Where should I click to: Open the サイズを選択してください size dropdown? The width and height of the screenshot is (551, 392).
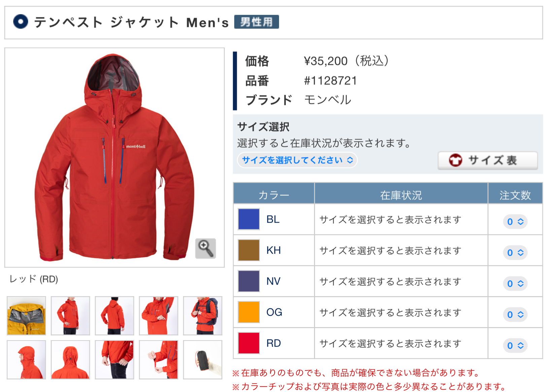(x=297, y=160)
